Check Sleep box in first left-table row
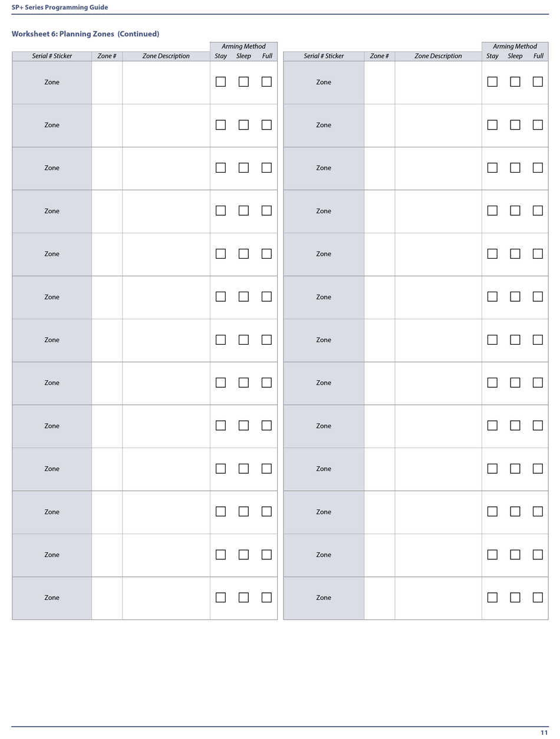Screen dimensions: 560x739 click(x=243, y=82)
